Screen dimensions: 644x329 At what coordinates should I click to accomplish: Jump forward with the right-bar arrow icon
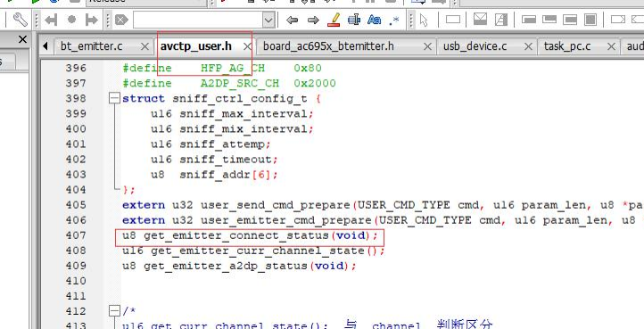point(91,20)
